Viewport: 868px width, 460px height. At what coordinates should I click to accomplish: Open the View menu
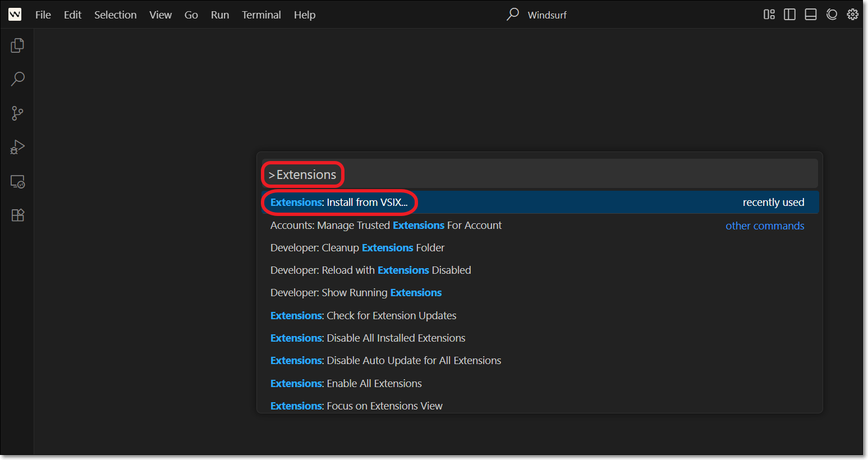coord(160,15)
